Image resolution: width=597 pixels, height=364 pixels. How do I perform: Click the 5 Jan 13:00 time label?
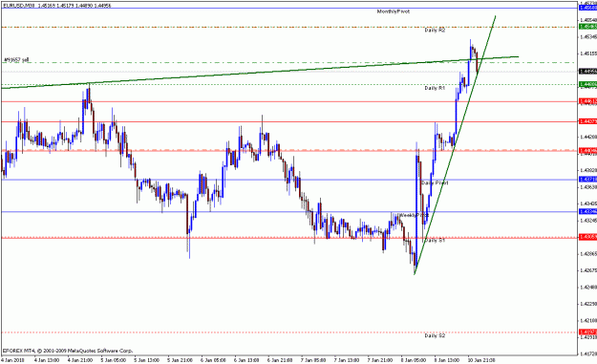(x=146, y=360)
